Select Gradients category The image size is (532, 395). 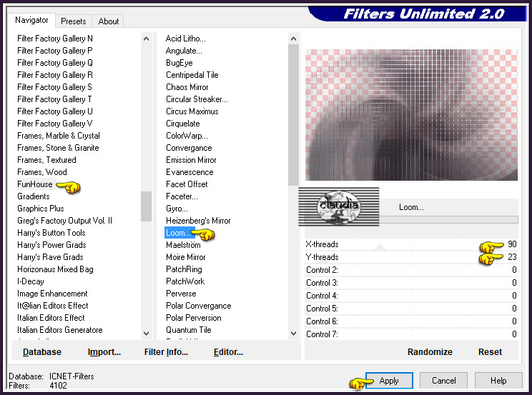point(33,196)
